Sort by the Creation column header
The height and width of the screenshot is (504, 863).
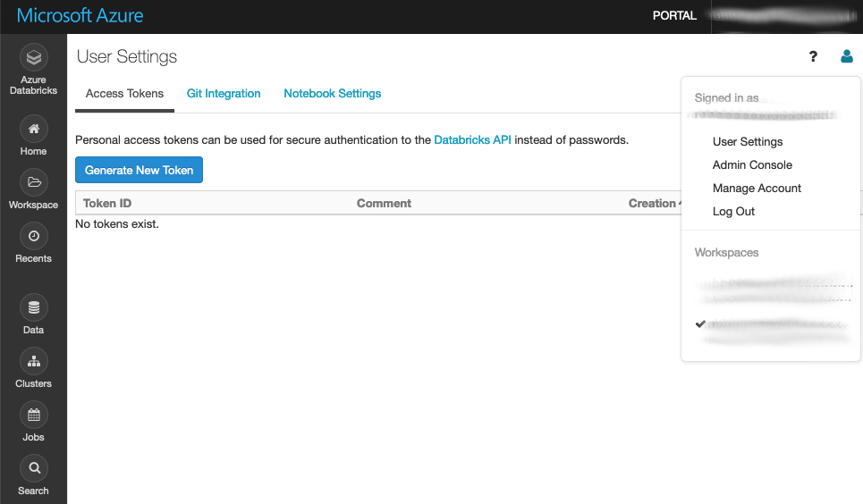click(x=654, y=203)
